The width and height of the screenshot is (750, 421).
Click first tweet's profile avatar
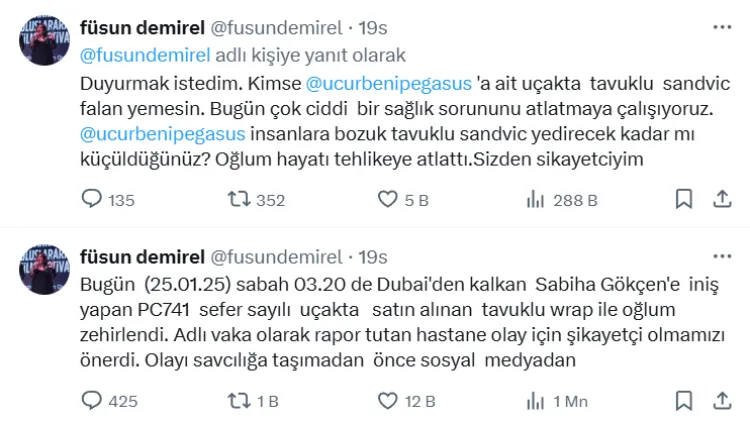[x=43, y=42]
